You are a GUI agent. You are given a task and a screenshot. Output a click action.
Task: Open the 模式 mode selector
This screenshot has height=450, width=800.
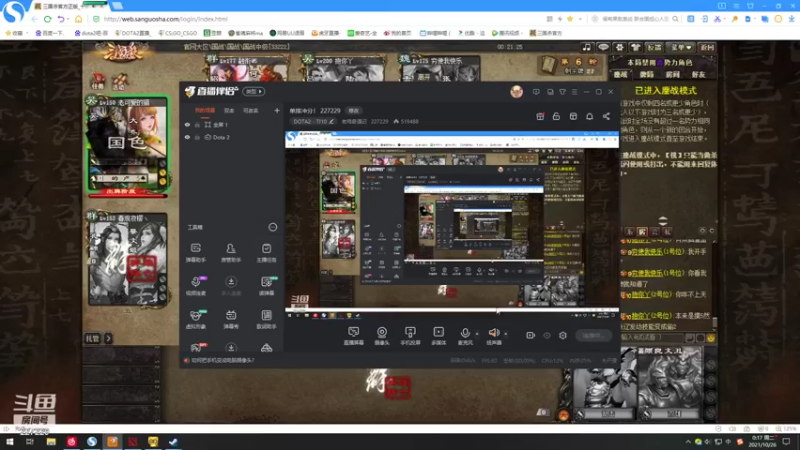(254, 91)
